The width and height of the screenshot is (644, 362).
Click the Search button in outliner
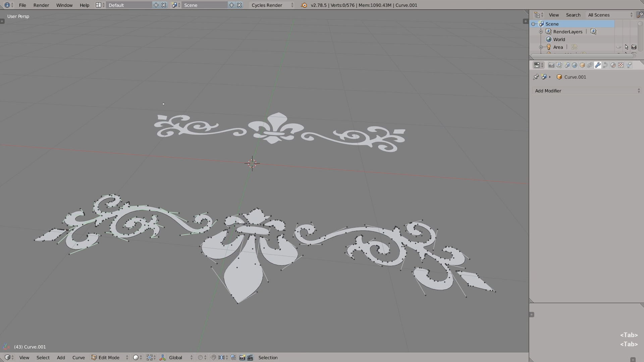[x=573, y=15]
